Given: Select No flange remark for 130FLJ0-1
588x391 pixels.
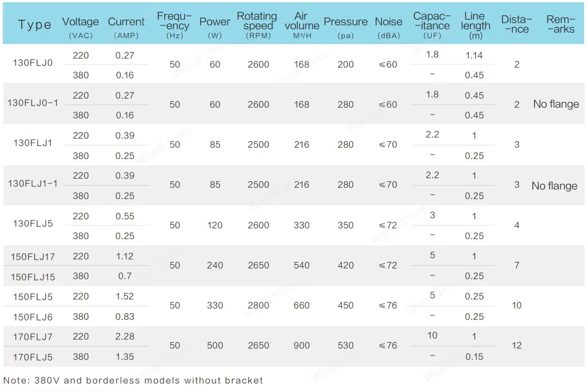Looking at the screenshot, I should pos(556,104).
